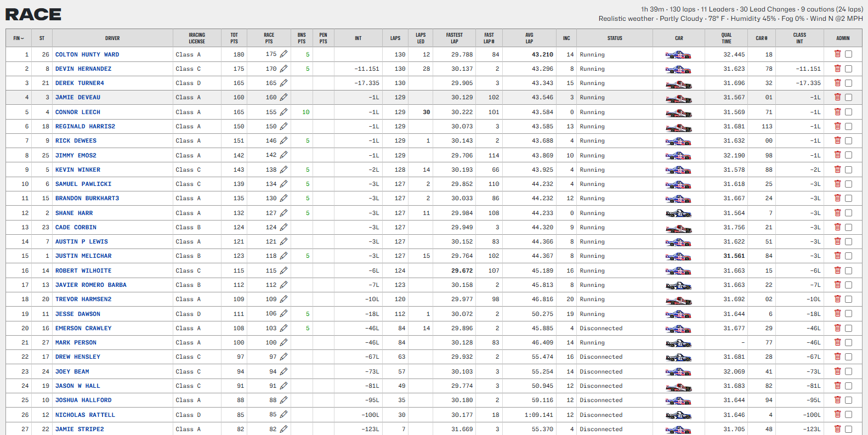Tick the admin checkbox for Rick Dewees
The height and width of the screenshot is (435, 868).
[848, 140]
